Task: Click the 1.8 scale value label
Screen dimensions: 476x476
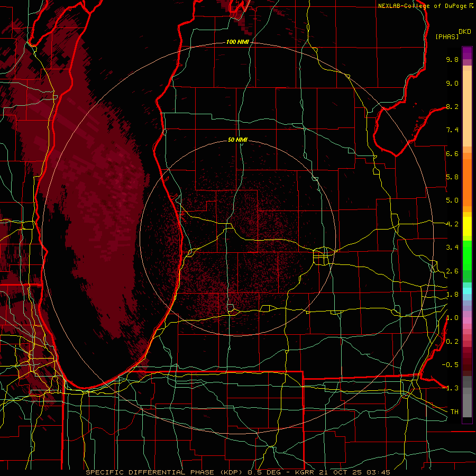Action: (452, 295)
